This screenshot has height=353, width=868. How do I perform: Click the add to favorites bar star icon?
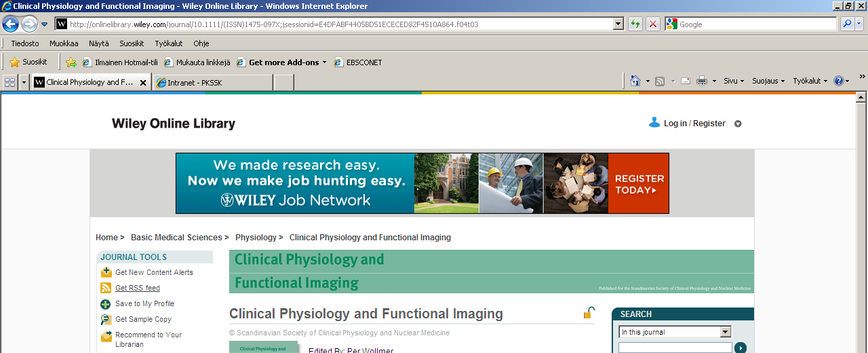tap(71, 62)
